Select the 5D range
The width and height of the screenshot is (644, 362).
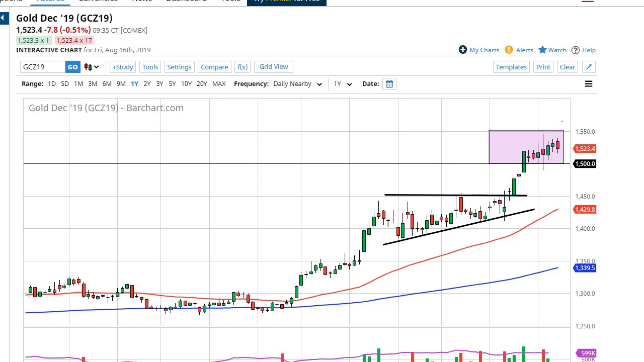tap(65, 84)
